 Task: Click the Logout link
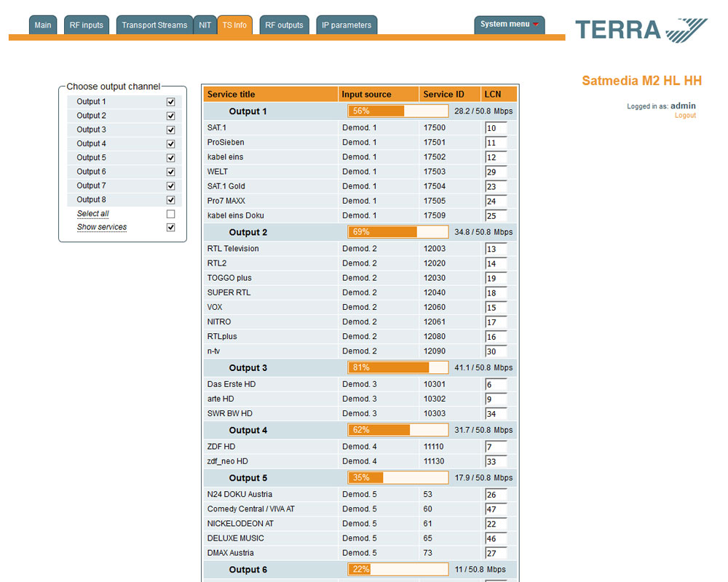point(685,116)
